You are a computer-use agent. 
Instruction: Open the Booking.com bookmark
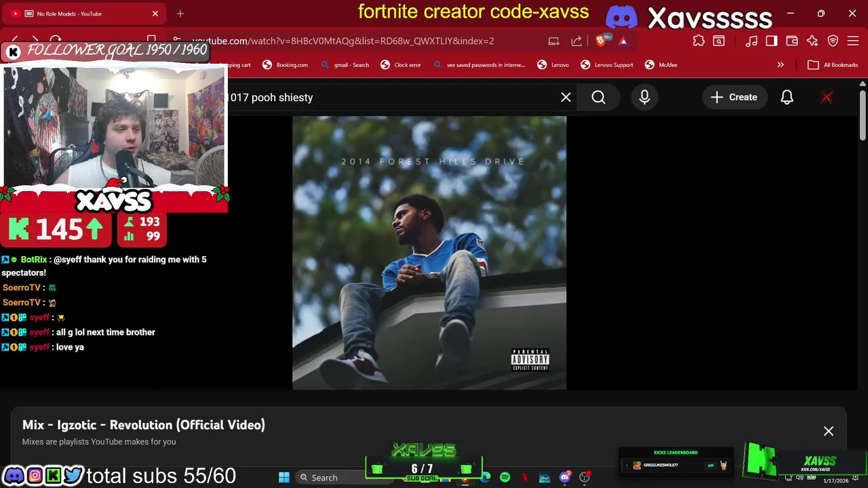(x=285, y=65)
